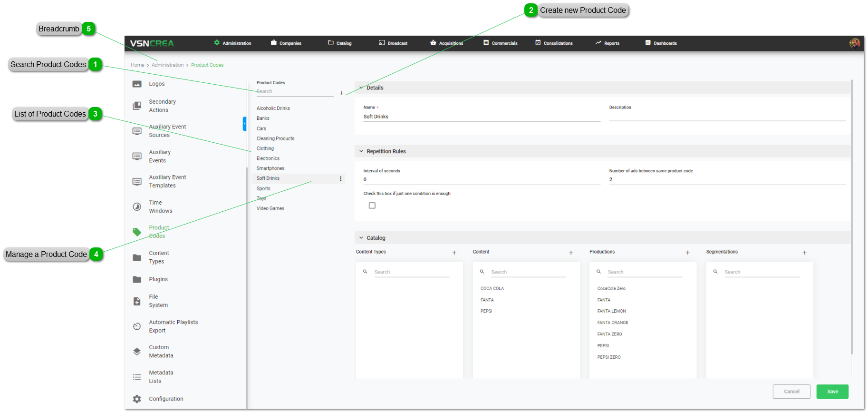Viewport: 868px width, 413px height.
Task: Open Time Windows from the sidebar icon
Action: click(137, 207)
